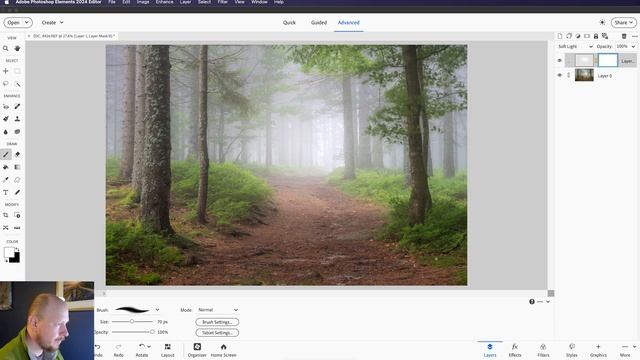This screenshot has height=360, width=640.
Task: Click Brush Settings button
Action: point(217,322)
